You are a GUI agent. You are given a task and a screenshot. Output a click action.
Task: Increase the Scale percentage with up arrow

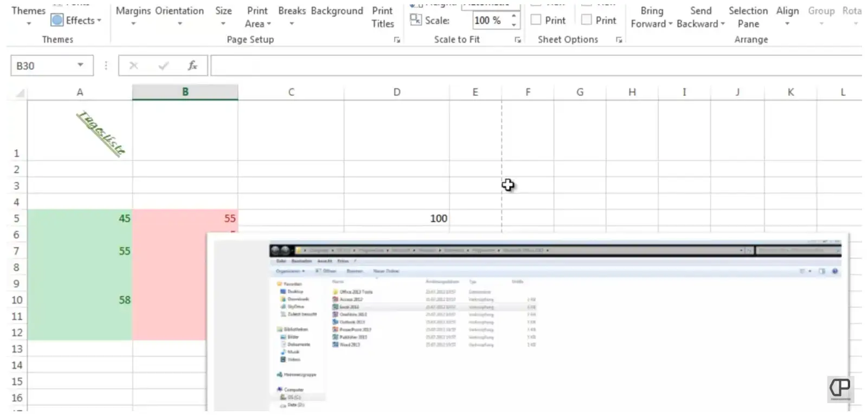[x=513, y=16]
